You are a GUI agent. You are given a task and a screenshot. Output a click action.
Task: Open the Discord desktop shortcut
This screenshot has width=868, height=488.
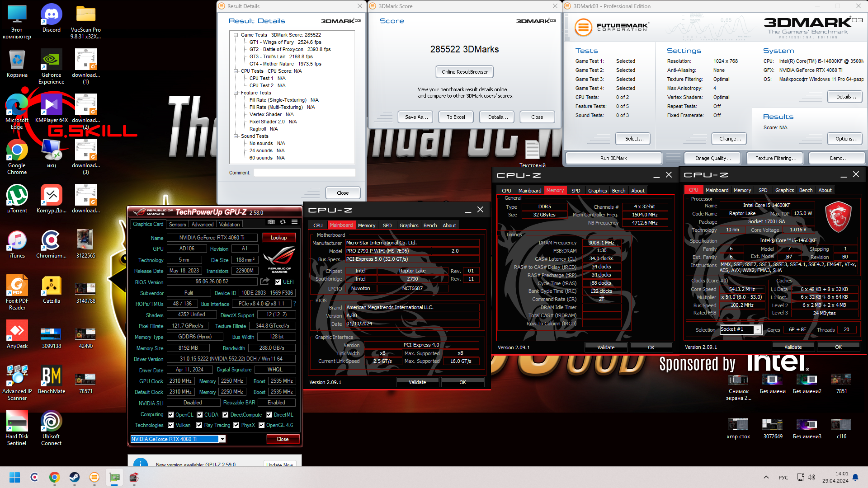(52, 18)
